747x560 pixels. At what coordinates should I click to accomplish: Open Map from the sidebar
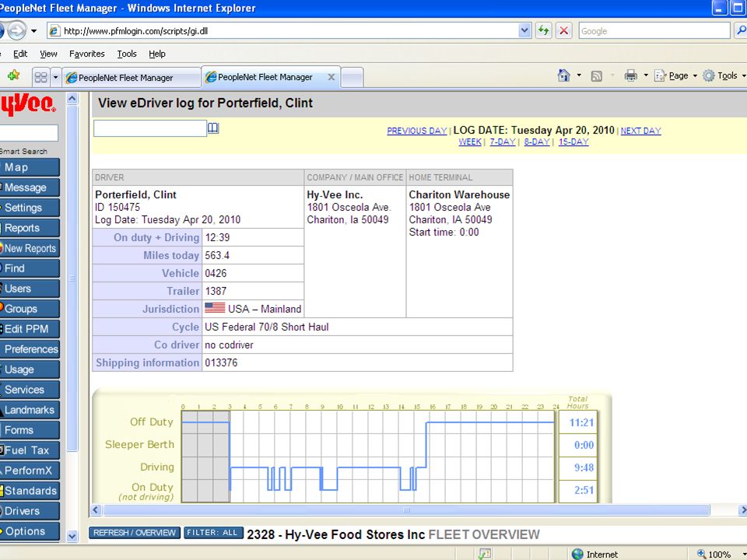[30, 168]
